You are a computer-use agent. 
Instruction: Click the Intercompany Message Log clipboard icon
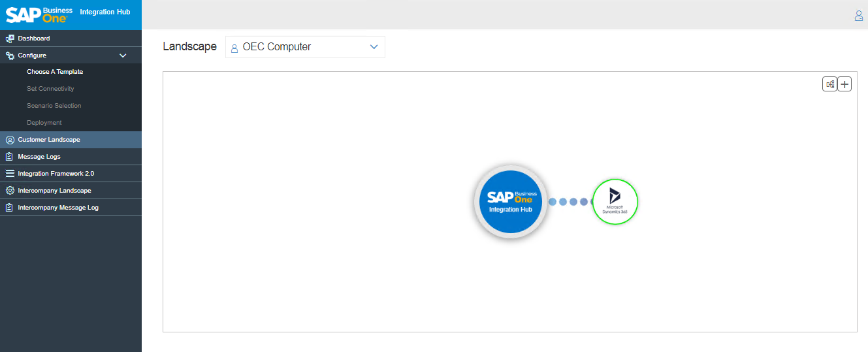[10, 208]
